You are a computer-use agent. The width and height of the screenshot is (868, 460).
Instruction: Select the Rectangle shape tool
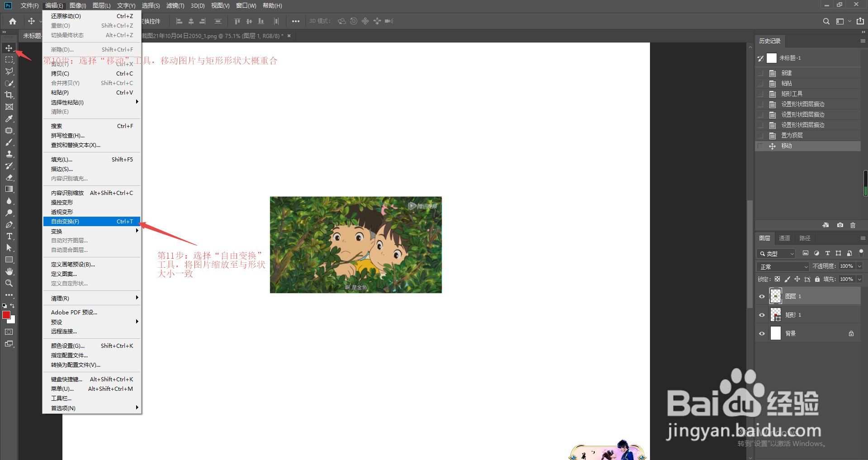click(9, 260)
